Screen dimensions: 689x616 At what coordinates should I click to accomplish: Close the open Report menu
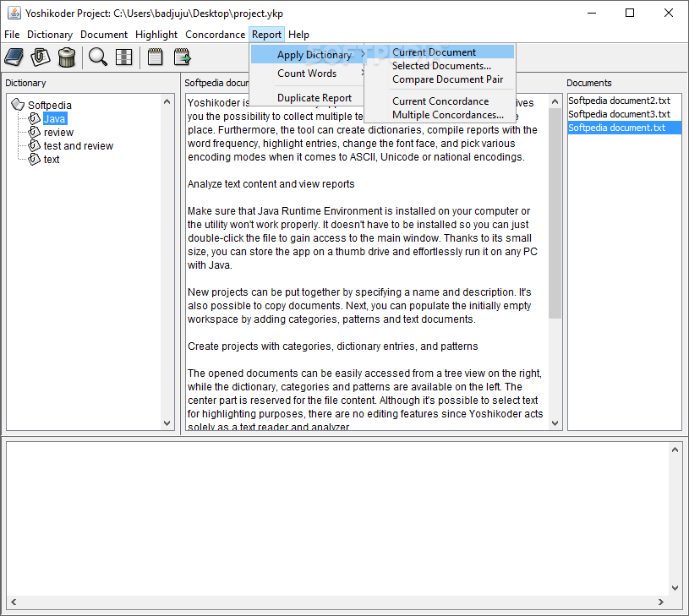(x=267, y=35)
